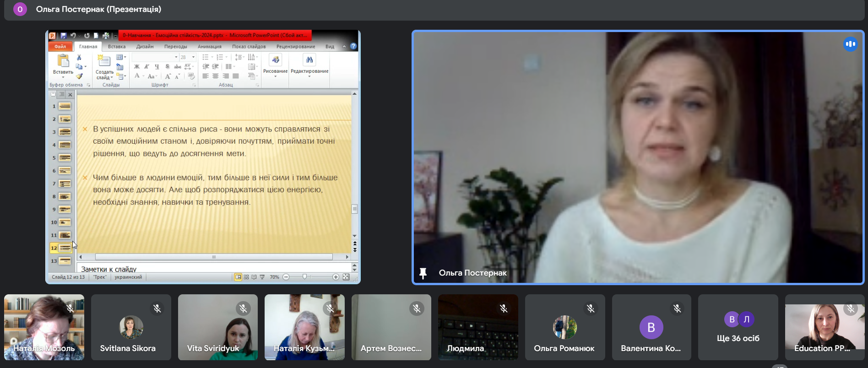The image size is (868, 368).
Task: Expand the Создать слайд dropdown
Action: pos(111,78)
